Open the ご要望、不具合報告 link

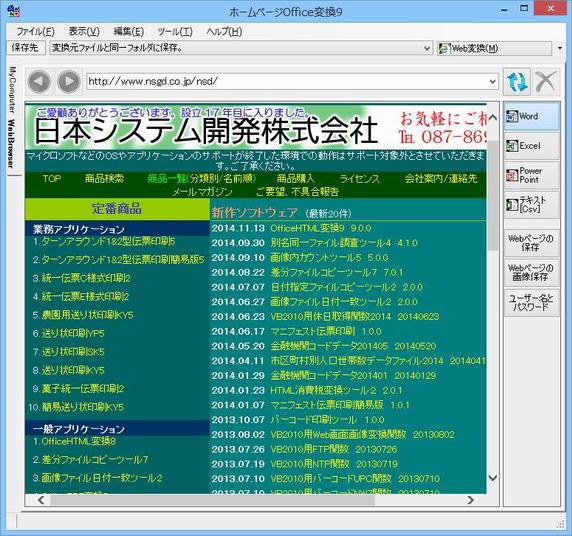tap(298, 192)
